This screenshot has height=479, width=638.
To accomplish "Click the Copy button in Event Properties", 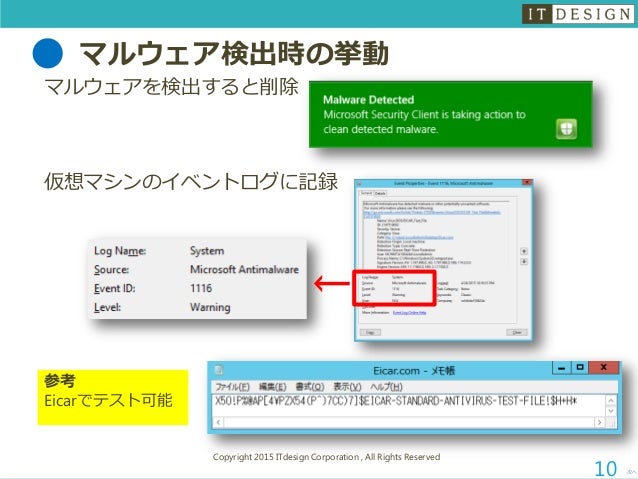I will [370, 332].
